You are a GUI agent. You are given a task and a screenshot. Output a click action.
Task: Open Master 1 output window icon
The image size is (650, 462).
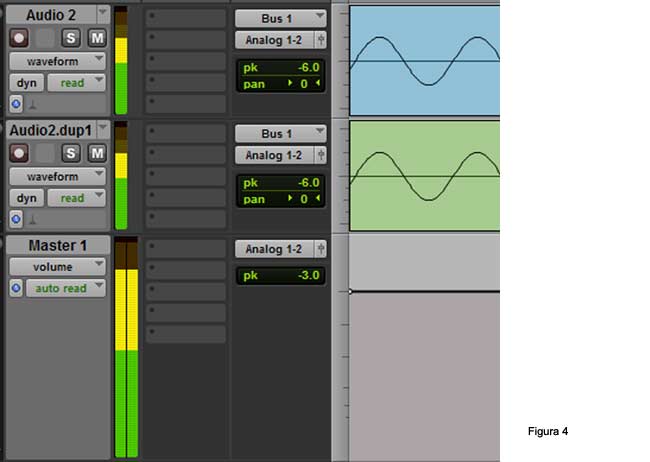(320, 249)
